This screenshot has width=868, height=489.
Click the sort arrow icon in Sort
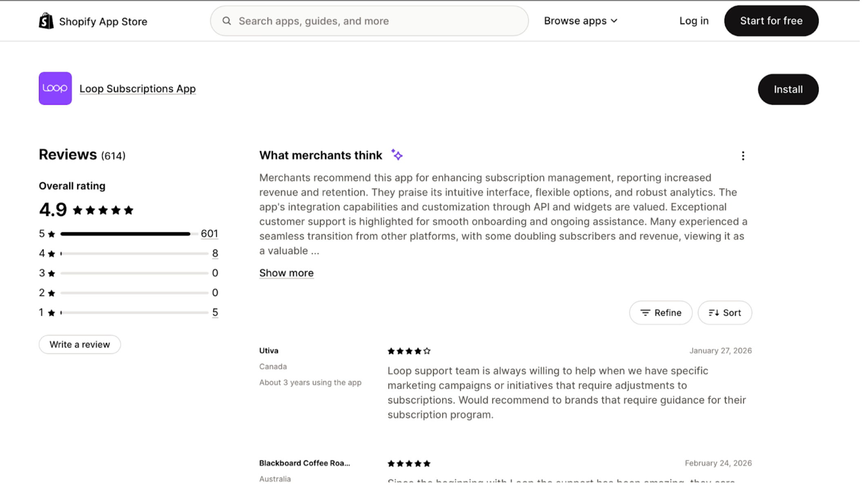714,313
